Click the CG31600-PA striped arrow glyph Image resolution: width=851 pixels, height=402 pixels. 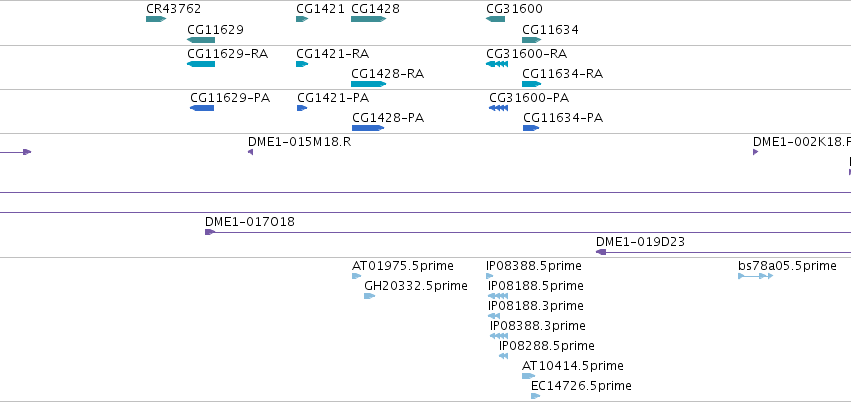(498, 108)
